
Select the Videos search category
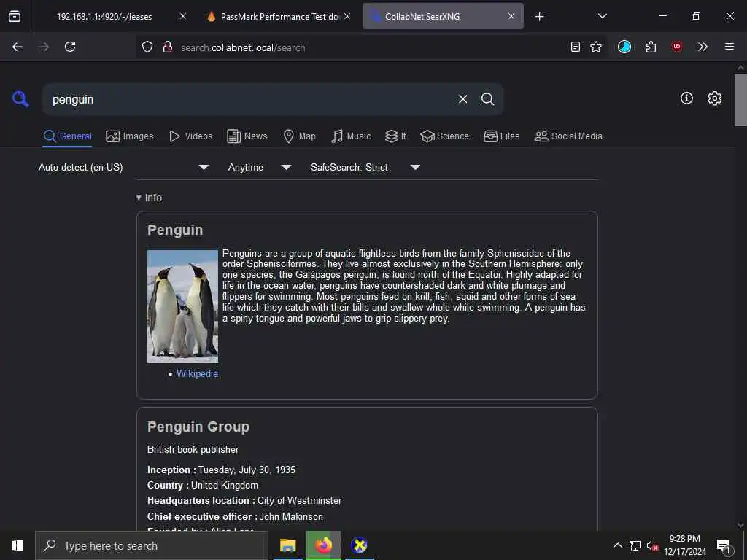[190, 136]
